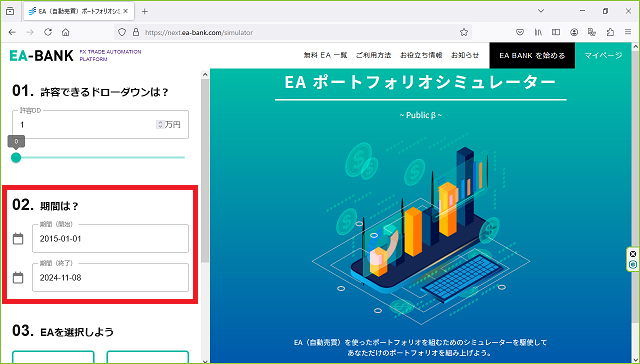Open the library bookshelf icon
The width and height of the screenshot is (640, 364).
pos(538,32)
